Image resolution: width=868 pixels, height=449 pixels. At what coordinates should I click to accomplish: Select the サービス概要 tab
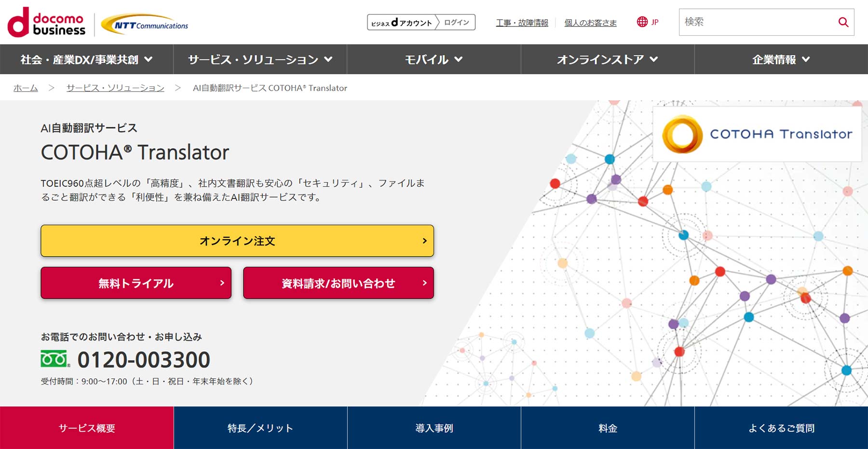(x=87, y=428)
